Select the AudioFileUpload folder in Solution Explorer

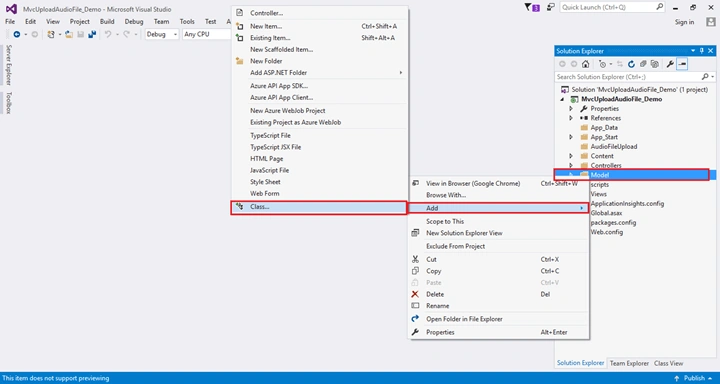point(613,147)
